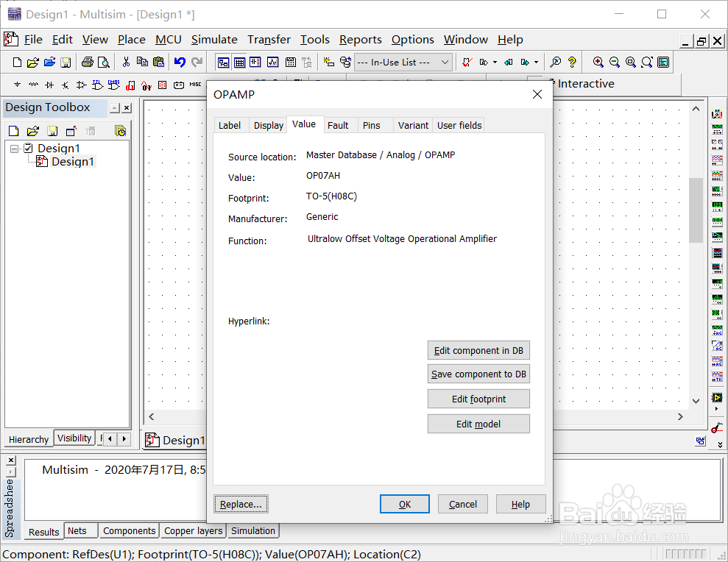Image resolution: width=728 pixels, height=562 pixels.
Task: Place a source component
Action: coord(17,85)
